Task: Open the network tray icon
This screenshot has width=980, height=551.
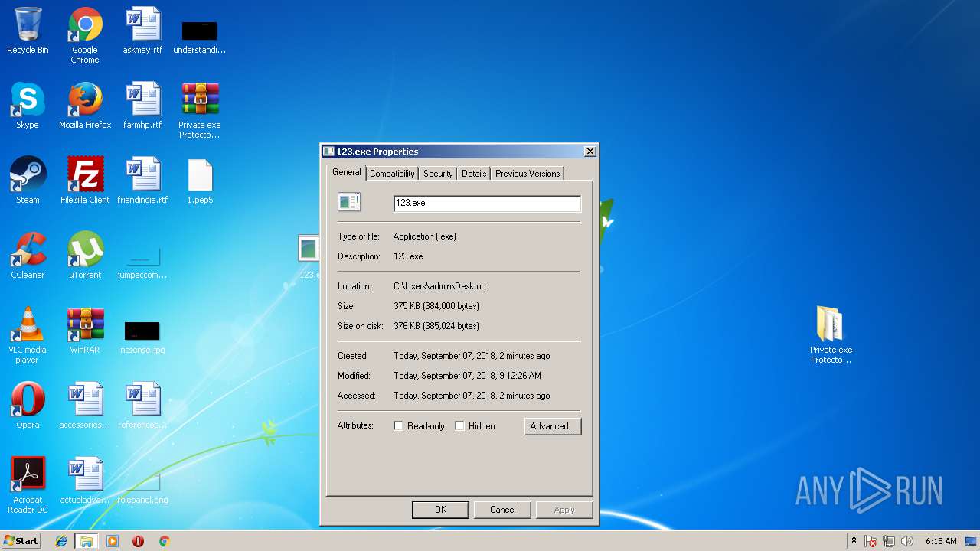Action: coord(889,541)
